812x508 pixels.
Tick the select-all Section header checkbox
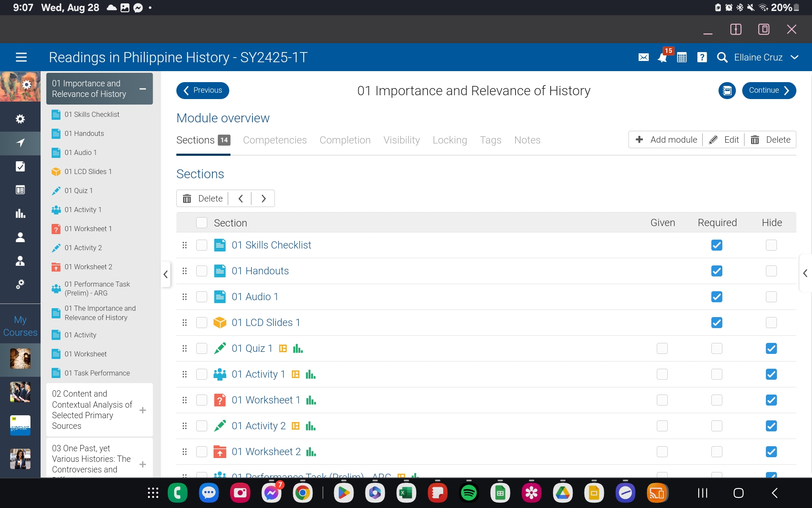tap(202, 223)
